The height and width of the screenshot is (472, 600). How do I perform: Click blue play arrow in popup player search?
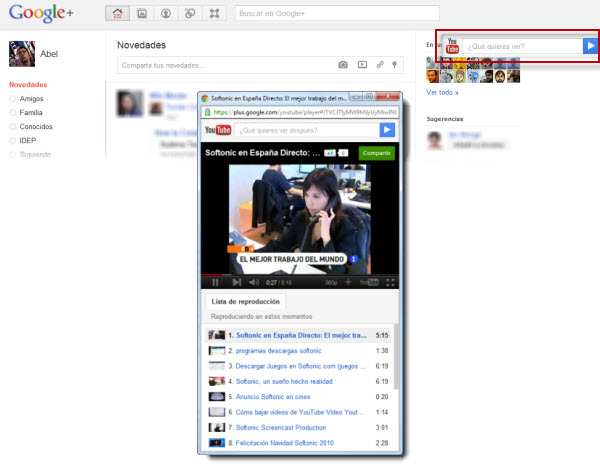(387, 130)
